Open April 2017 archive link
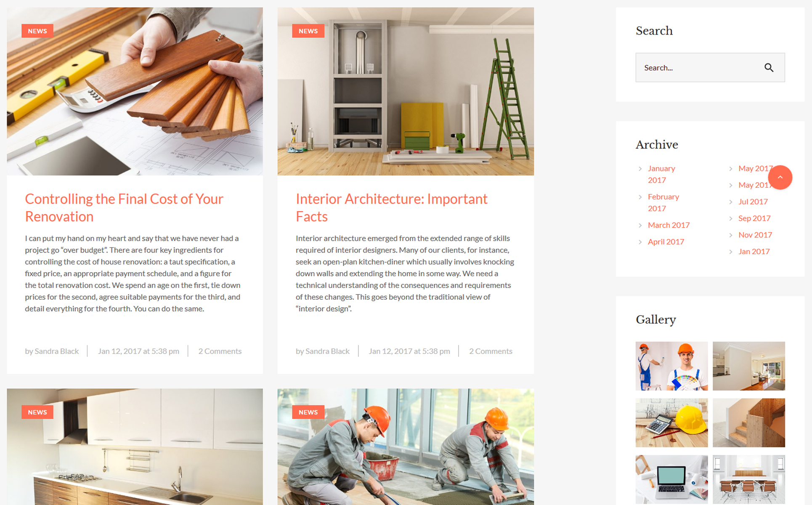 pyautogui.click(x=666, y=242)
